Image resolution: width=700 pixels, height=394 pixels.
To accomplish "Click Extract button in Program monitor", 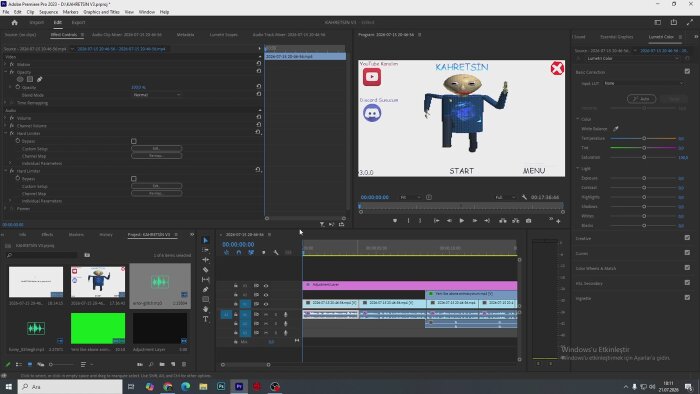I will point(516,220).
